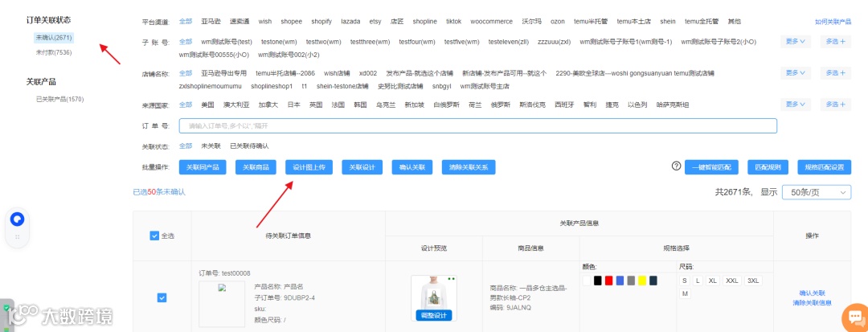
Task: Click 多选 + in the 子账号 row
Action: pos(835,41)
